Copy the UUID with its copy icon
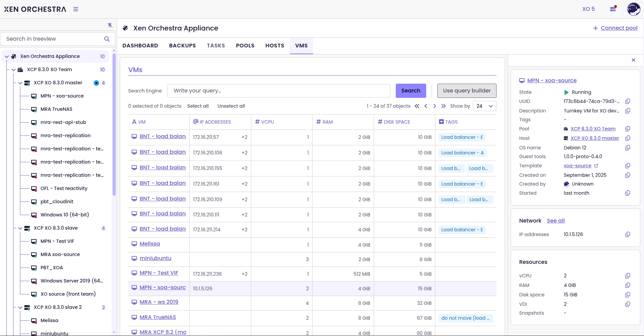 click(628, 101)
